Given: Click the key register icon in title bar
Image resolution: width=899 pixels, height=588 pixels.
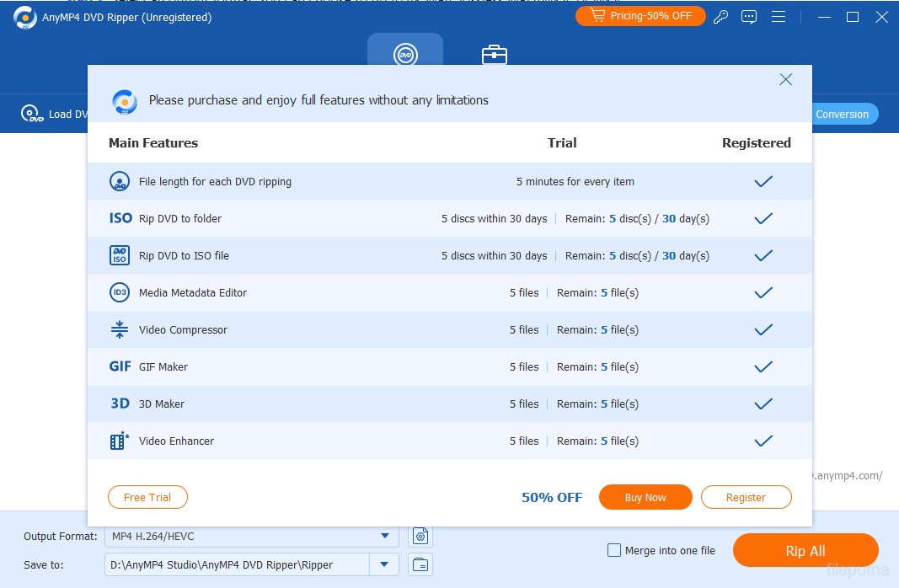Looking at the screenshot, I should coord(720,17).
